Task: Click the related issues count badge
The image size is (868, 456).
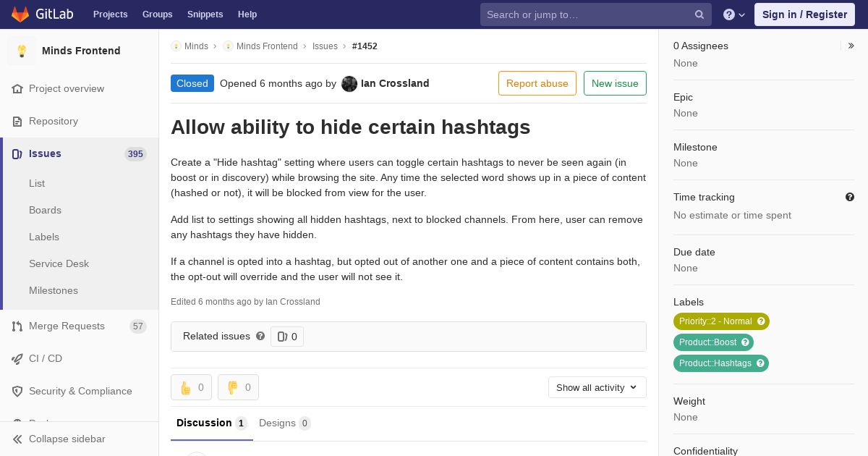Action: coord(287,337)
